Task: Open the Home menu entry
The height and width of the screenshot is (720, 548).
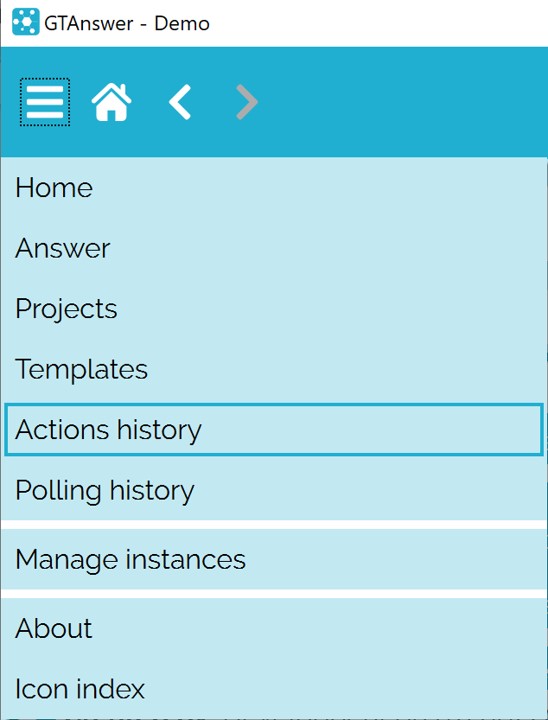Action: 274,188
